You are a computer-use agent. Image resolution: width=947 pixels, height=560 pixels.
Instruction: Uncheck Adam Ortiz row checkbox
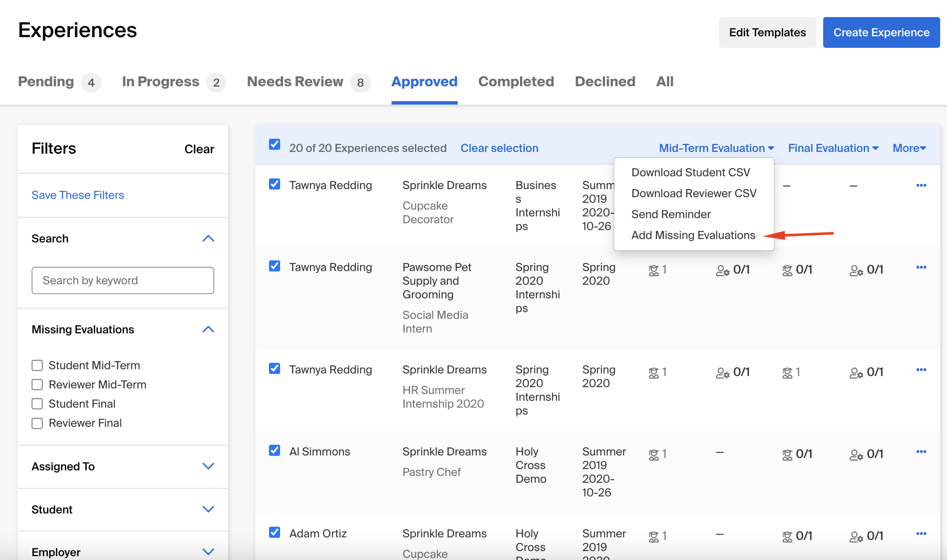pos(275,532)
